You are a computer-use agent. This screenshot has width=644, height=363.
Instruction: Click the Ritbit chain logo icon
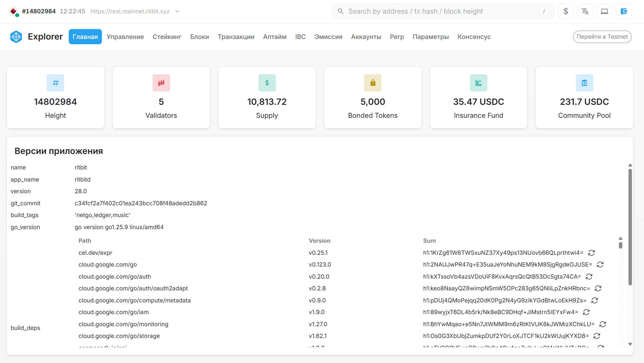(x=13, y=11)
